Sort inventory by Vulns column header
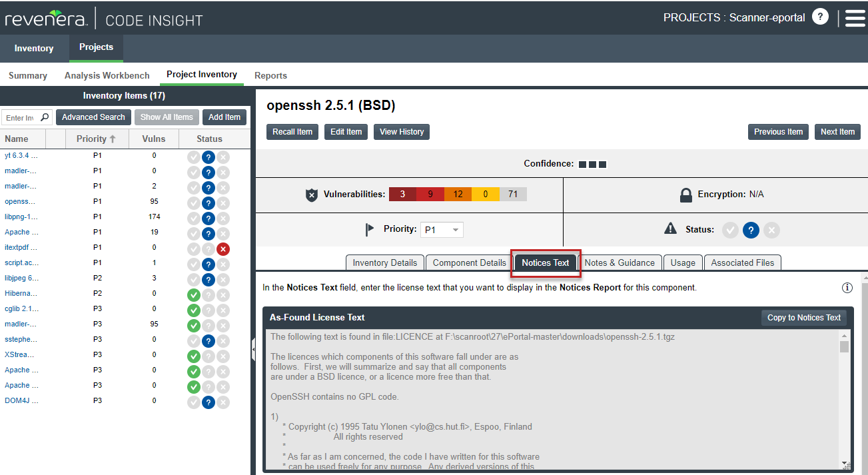 point(154,139)
